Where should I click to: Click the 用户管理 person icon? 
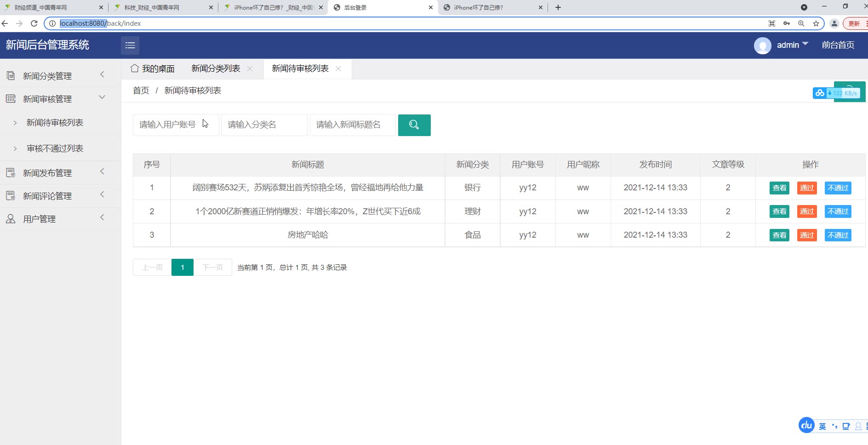click(11, 219)
